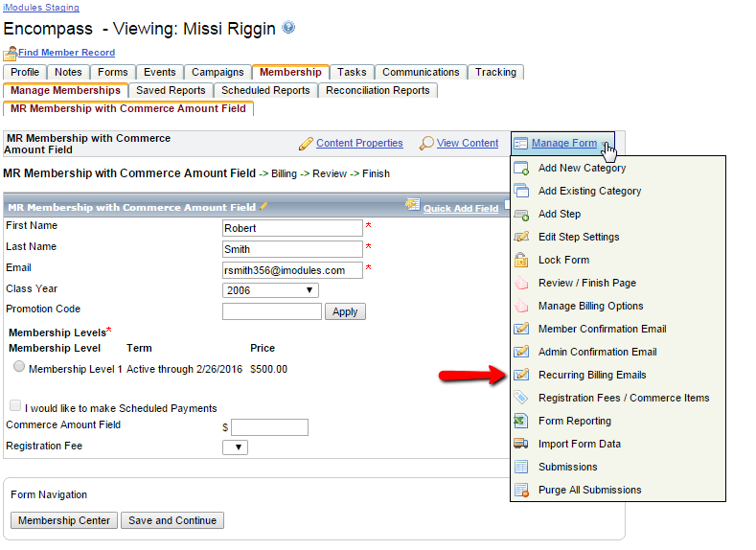Click the Apply promotion code button

(345, 311)
